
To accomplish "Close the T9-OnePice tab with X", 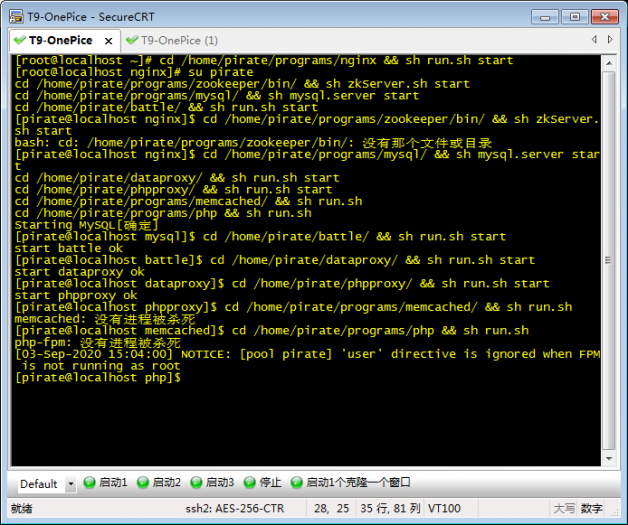I will pyautogui.click(x=108, y=41).
